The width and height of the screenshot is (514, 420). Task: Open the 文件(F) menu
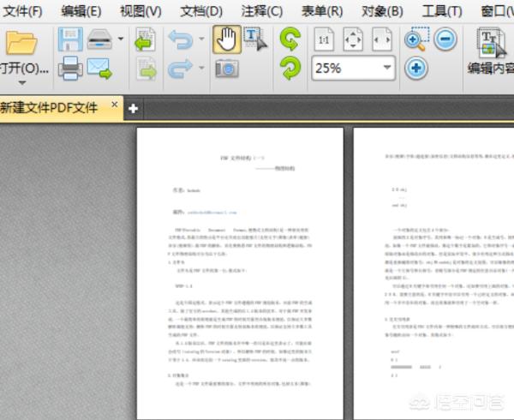point(22,11)
